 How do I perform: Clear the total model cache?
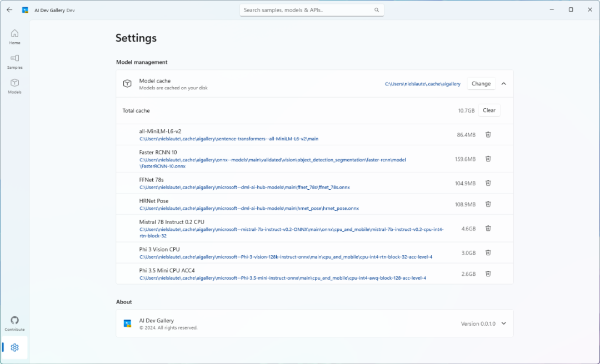489,110
